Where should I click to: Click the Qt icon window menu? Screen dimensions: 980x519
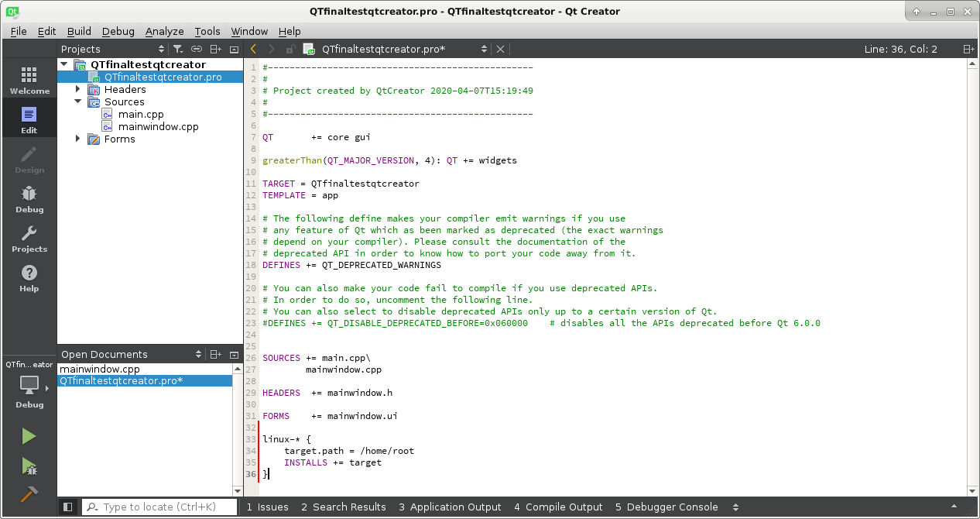point(12,12)
